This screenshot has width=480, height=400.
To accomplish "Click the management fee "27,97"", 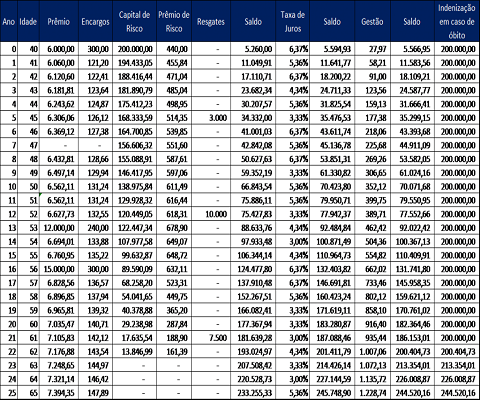I will click(377, 49).
